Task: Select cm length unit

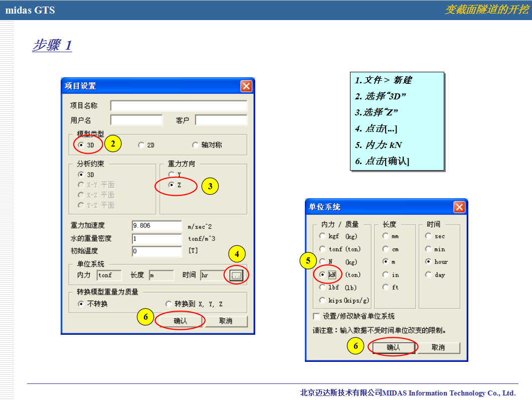Action: coord(386,249)
